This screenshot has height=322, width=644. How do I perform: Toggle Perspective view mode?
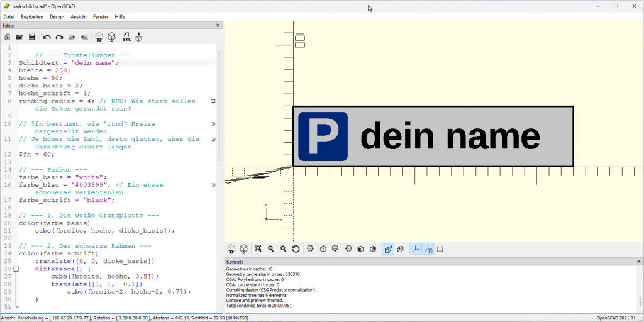[387, 249]
